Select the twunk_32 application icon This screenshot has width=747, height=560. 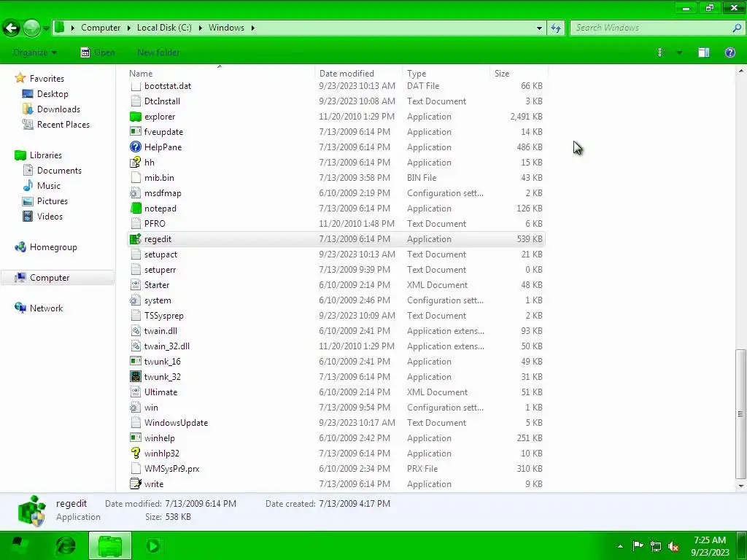136,377
